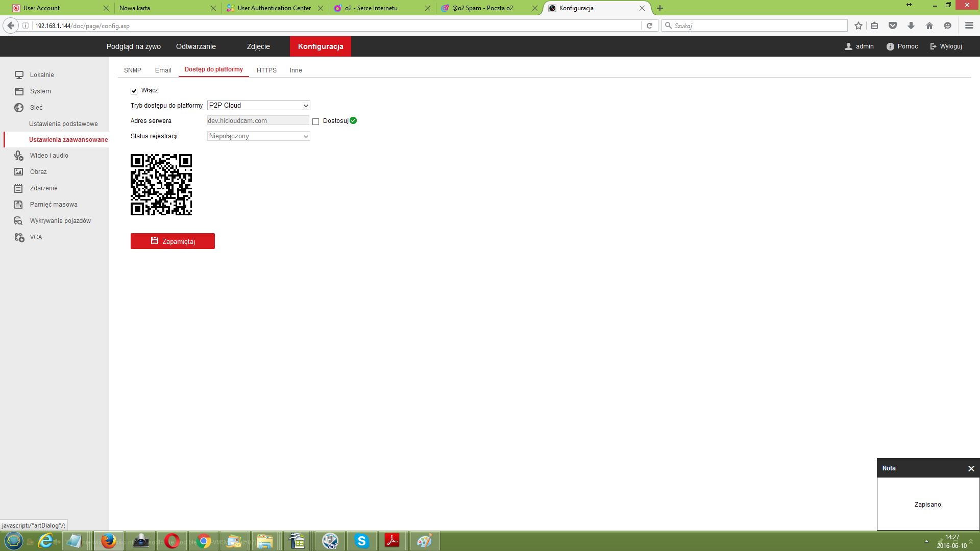The image size is (980, 551).
Task: Click the green check icon beside Dostosuj
Action: pyautogui.click(x=353, y=120)
